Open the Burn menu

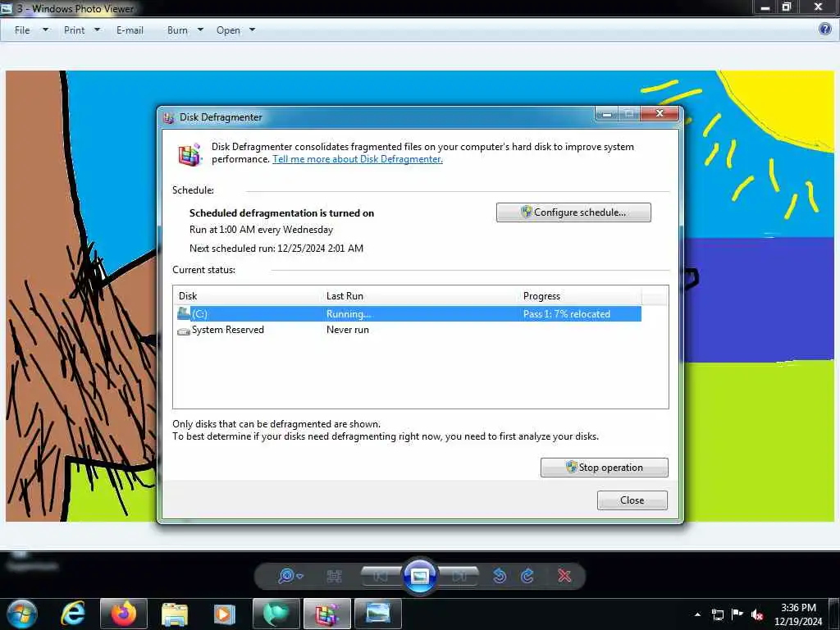(x=177, y=30)
